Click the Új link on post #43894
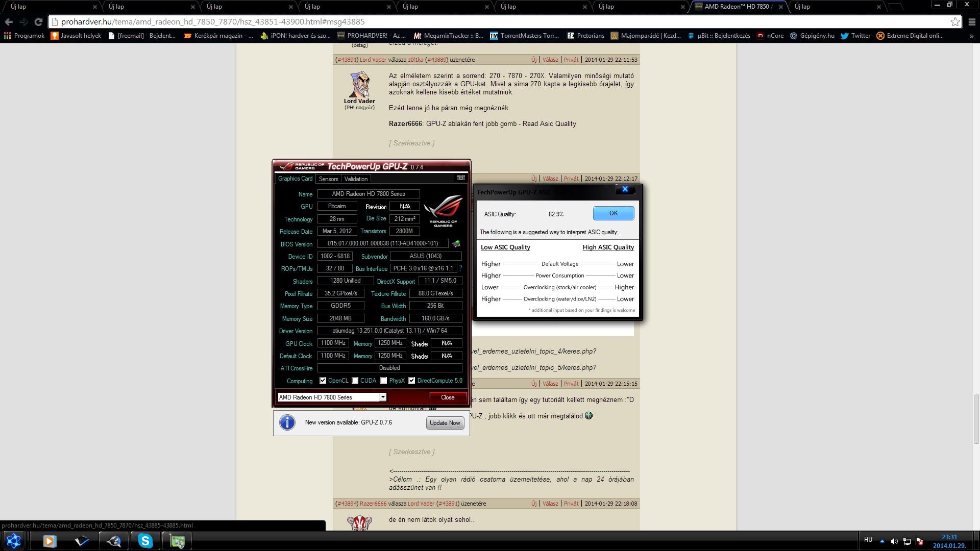The height and width of the screenshot is (551, 980). [534, 504]
